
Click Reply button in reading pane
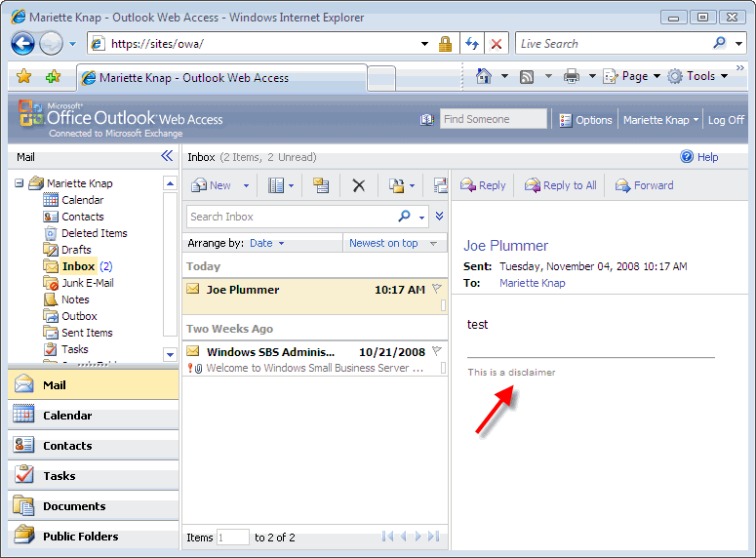(x=483, y=185)
